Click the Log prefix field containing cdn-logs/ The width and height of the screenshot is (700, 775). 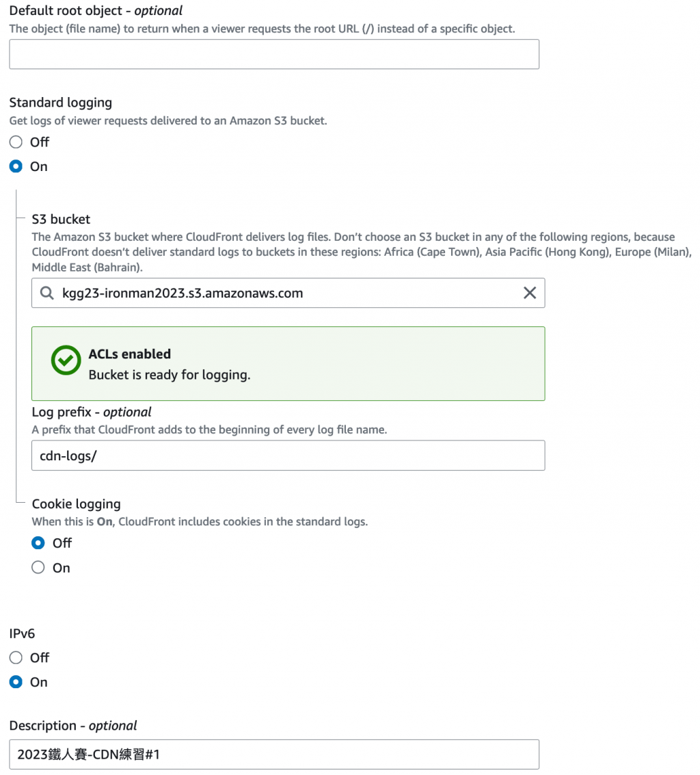287,456
